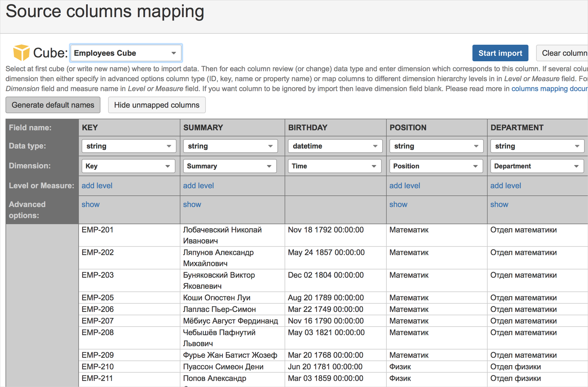Click Generate default names button

53,105
